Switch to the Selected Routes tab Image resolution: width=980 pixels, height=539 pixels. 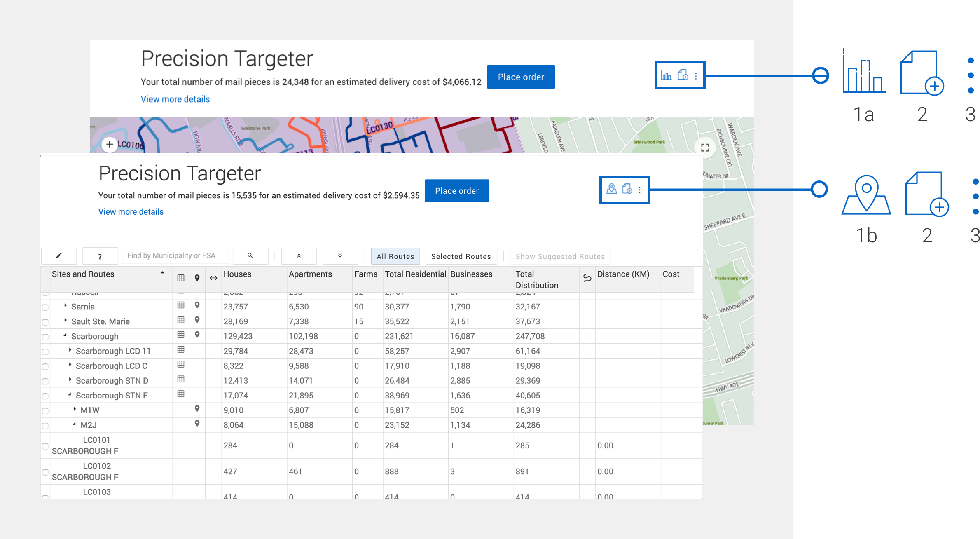[x=461, y=256]
